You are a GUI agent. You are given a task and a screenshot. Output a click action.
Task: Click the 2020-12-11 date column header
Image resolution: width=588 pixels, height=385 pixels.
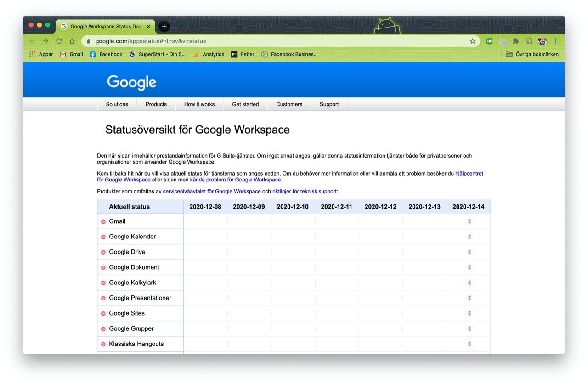(337, 207)
